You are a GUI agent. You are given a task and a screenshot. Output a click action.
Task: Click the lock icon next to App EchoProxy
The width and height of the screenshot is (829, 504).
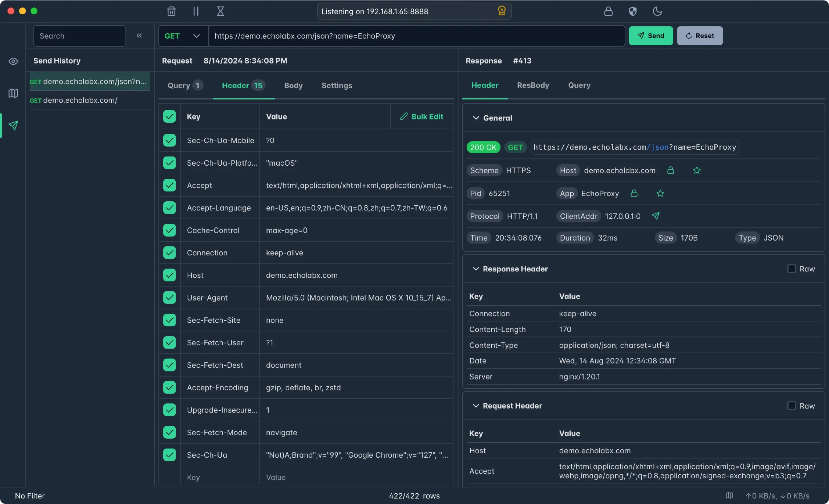[x=634, y=193]
